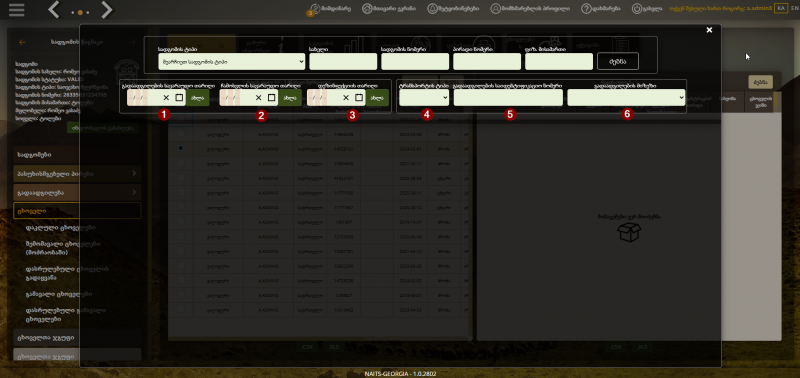
Task: Uncheck the checked row 14728751 checkbox
Action: tap(181, 148)
